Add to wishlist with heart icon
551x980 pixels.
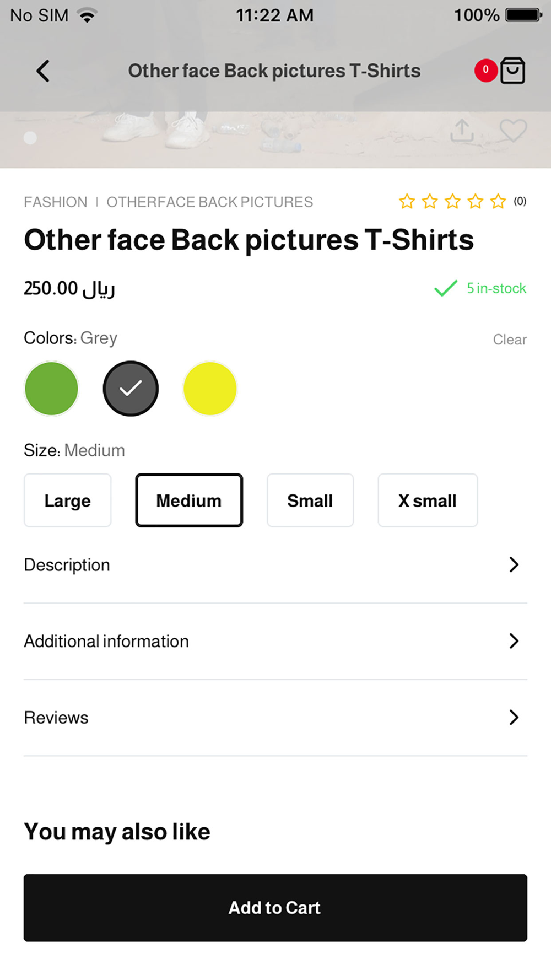pyautogui.click(x=513, y=131)
